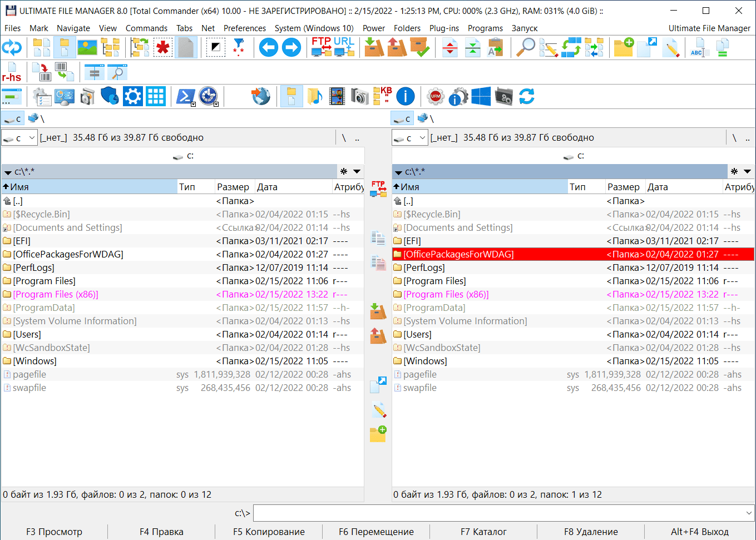The image size is (756, 540).
Task: Click the F3 Просмотр button
Action: [x=54, y=532]
